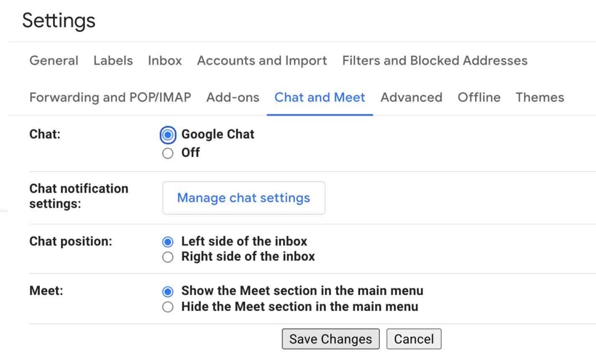Select the Google Chat radio button
The width and height of the screenshot is (596, 364).
coord(168,135)
